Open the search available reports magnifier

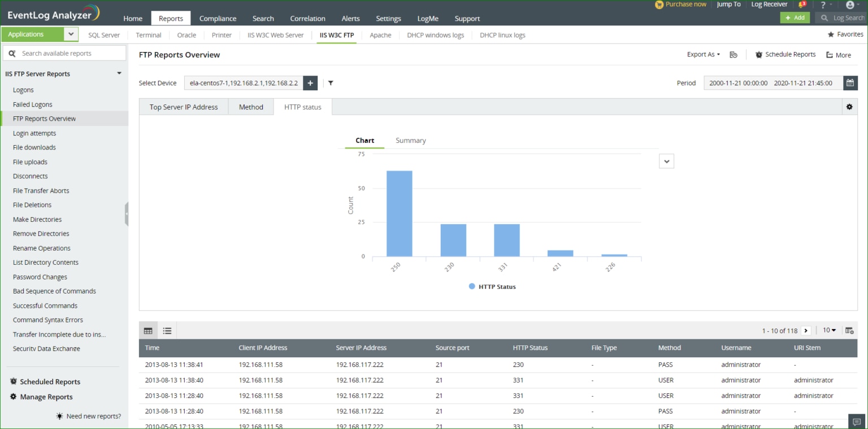[x=12, y=52]
